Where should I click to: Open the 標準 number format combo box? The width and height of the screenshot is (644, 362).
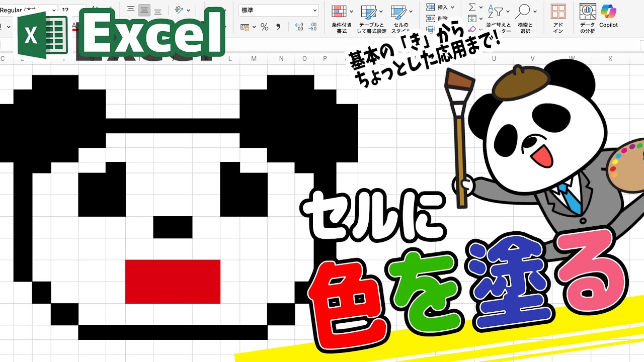(x=279, y=10)
